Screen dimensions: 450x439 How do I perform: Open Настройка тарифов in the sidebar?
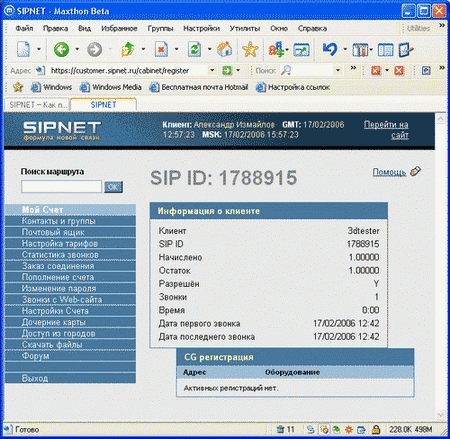pos(70,244)
